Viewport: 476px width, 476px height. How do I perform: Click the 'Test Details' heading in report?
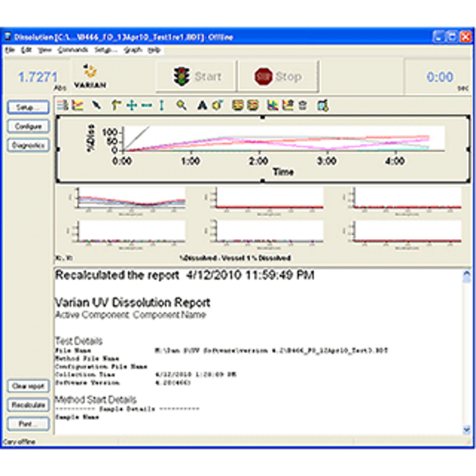[79, 341]
